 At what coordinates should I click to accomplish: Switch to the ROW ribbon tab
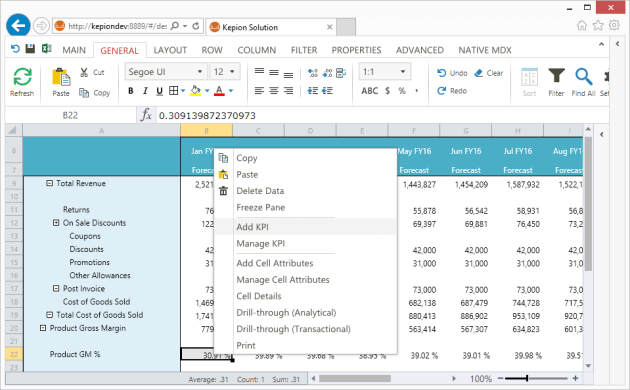click(212, 50)
